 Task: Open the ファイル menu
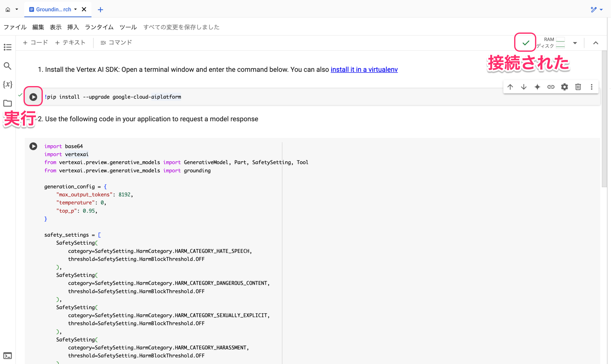point(15,27)
